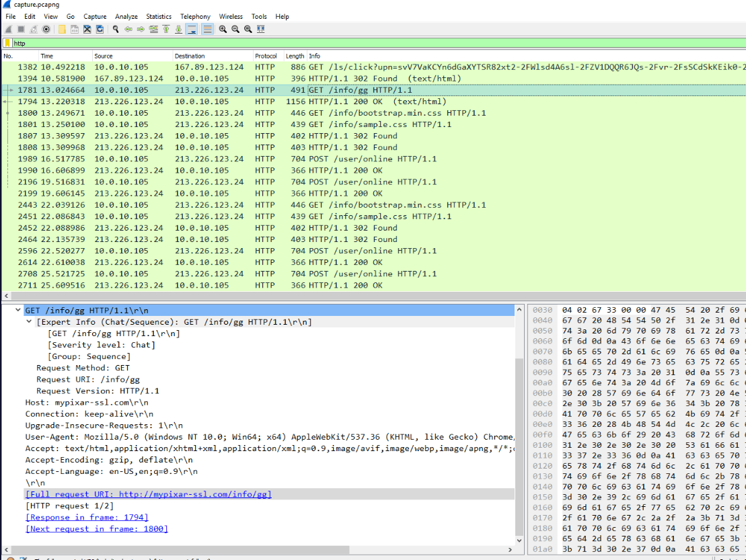Click details pane scroll up arrow
The height and width of the screenshot is (560, 746).
(x=519, y=309)
